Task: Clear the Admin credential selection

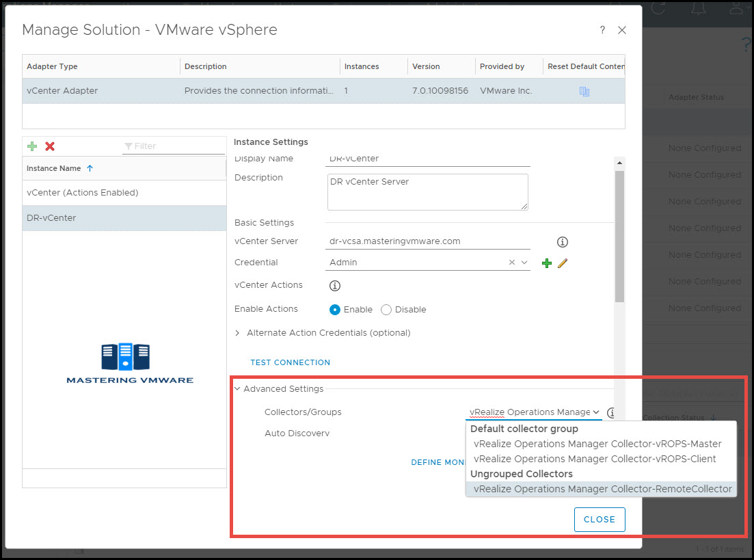Action: click(511, 262)
